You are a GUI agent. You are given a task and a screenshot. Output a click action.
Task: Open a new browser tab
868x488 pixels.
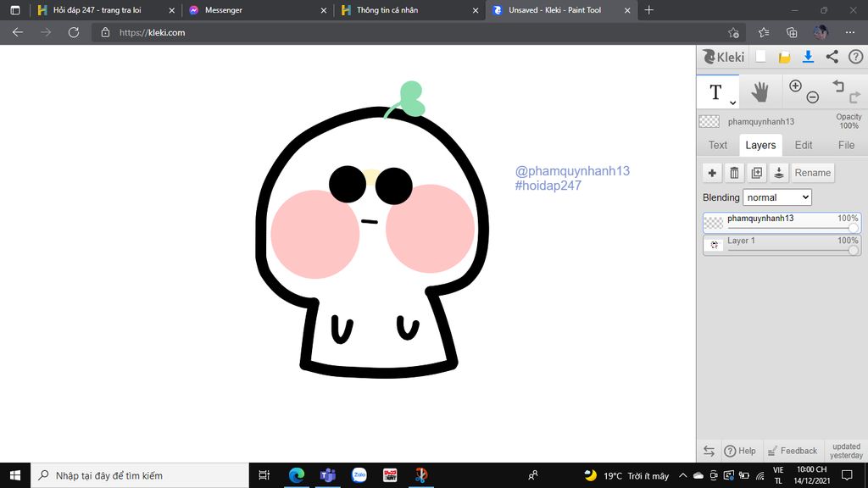[x=649, y=10]
